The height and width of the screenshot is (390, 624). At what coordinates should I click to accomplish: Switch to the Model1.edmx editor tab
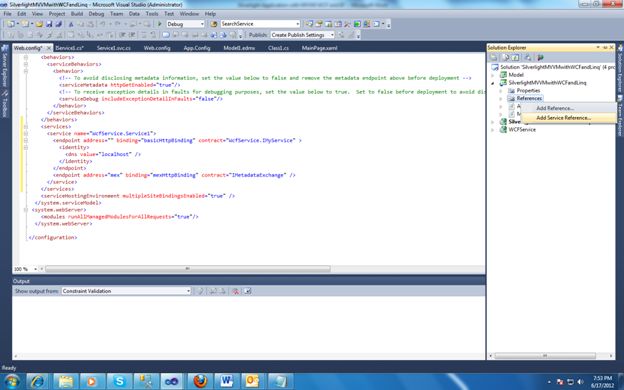(239, 48)
